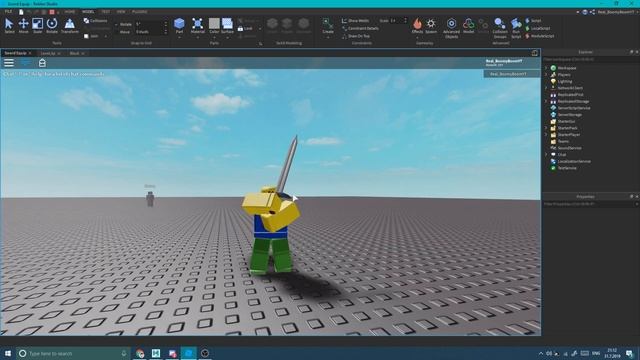Expand the Workspace tree node
This screenshot has width=640, height=360.
pos(546,68)
